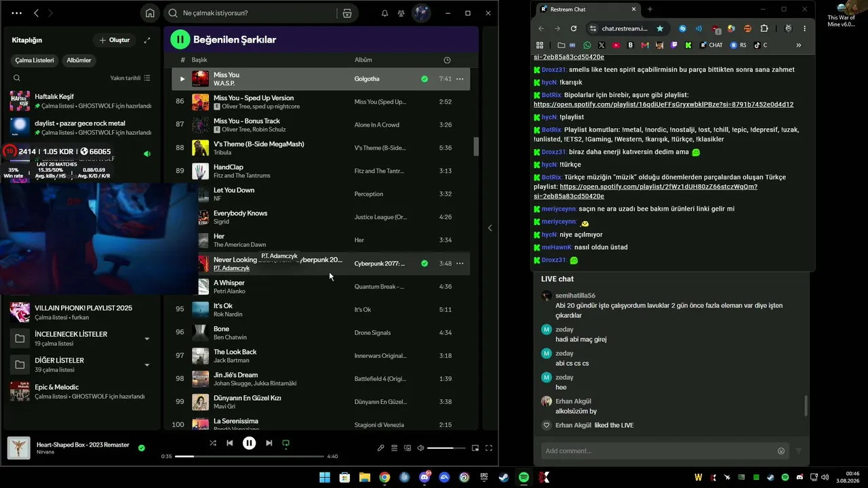The image size is (868, 488).
Task: Skip to previous track in Spotify
Action: coord(230,443)
